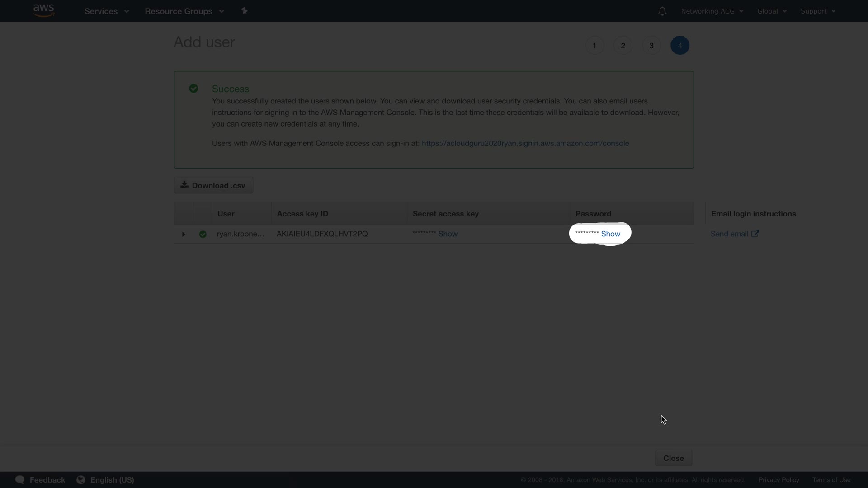Open the Support menu
Image resolution: width=868 pixels, height=488 pixels.
click(818, 11)
